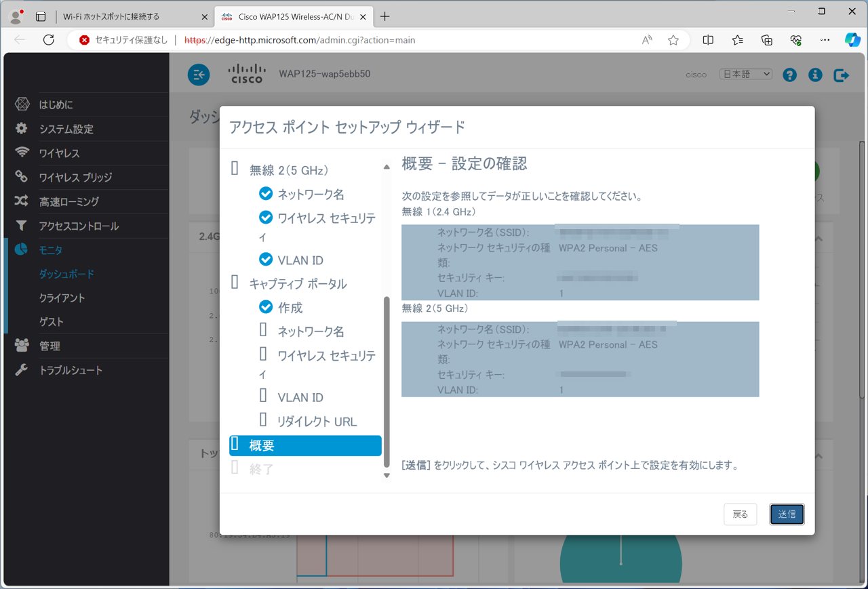
Task: Select ダッシュボード submenu item
Action: 66,274
